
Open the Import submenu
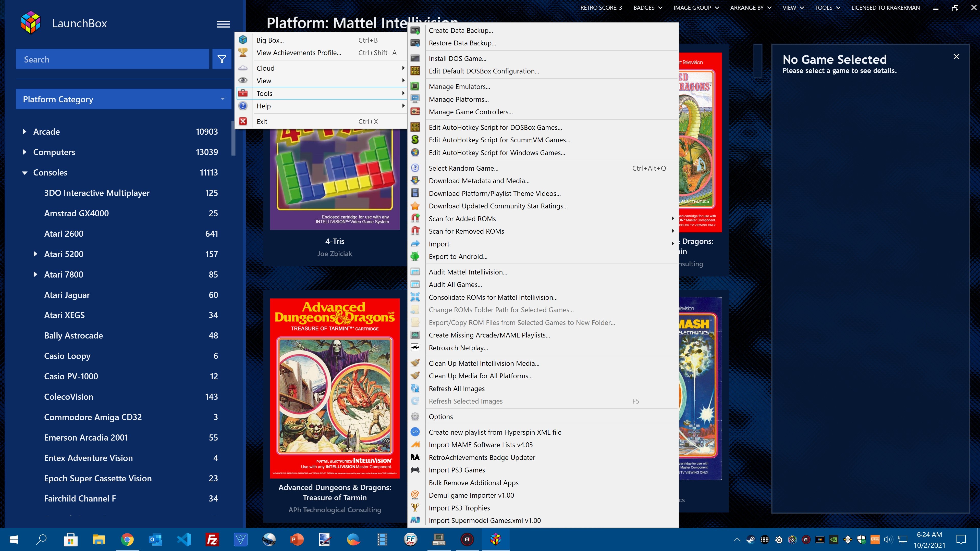543,244
